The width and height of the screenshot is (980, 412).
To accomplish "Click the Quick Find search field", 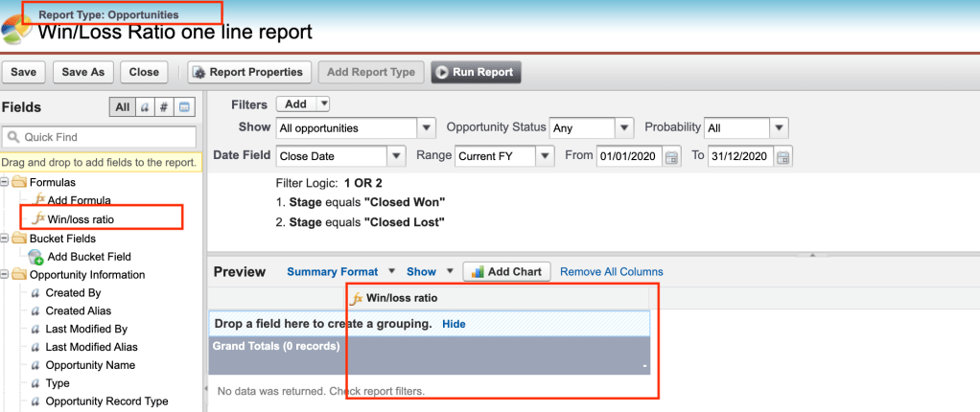I will [x=101, y=137].
